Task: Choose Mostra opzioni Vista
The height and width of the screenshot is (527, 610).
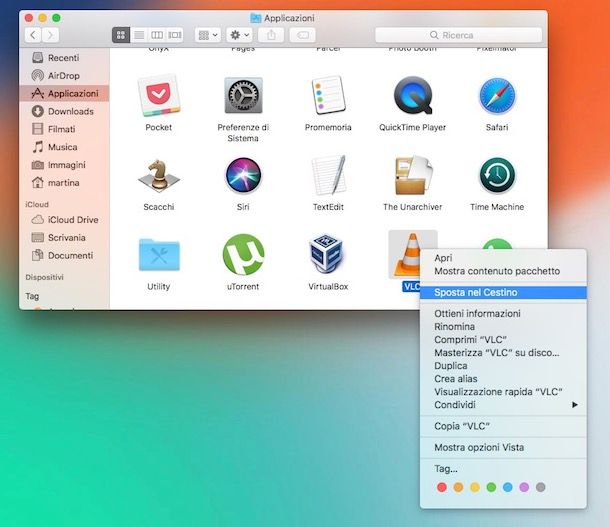Action: point(503,448)
